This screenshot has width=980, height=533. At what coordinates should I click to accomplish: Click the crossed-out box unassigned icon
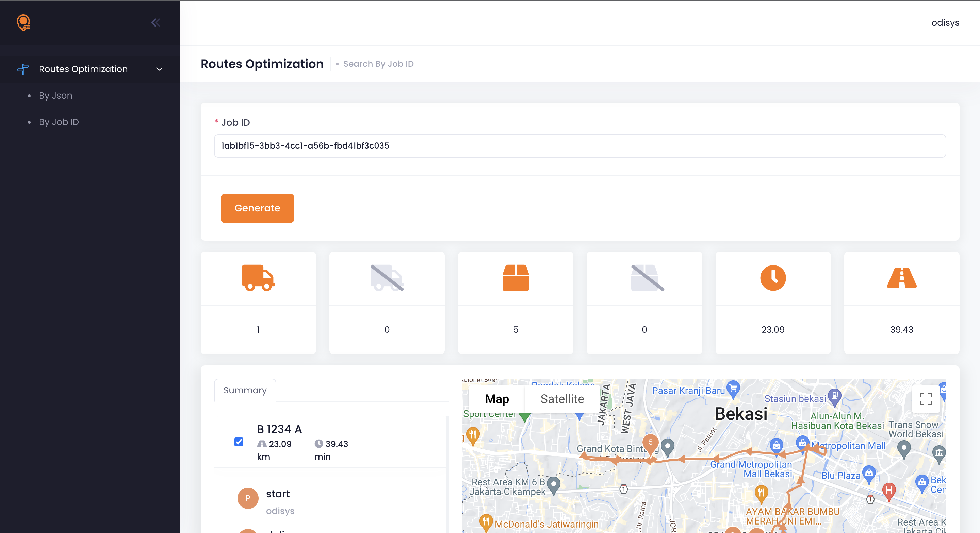[x=647, y=278]
